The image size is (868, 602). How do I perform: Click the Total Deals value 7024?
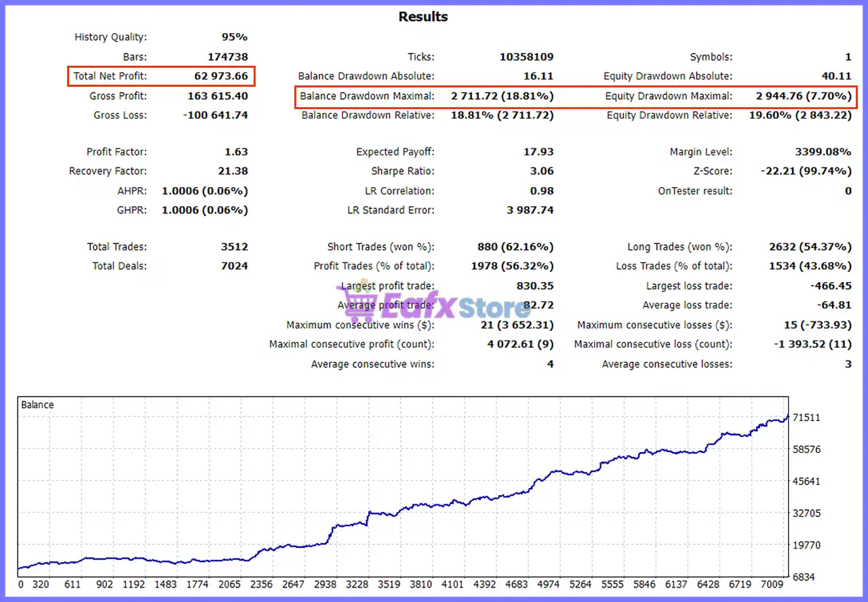pyautogui.click(x=235, y=266)
